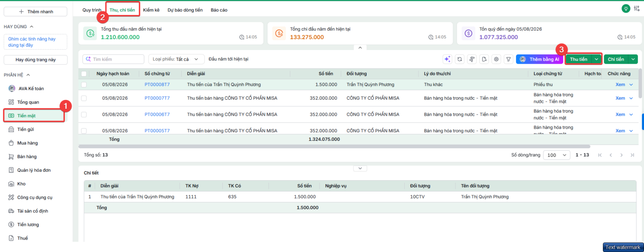Check row PT00008T7 checkbox
This screenshot has height=252, width=644.
pyautogui.click(x=84, y=85)
